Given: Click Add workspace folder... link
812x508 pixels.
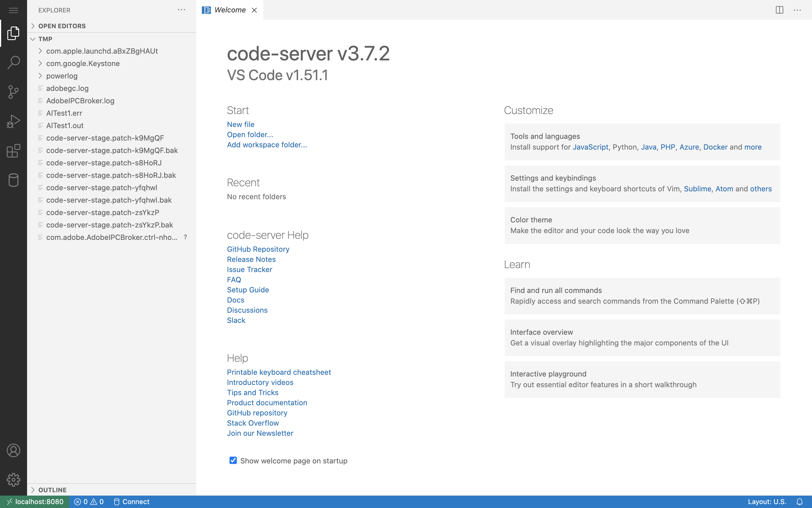Looking at the screenshot, I should point(267,145).
